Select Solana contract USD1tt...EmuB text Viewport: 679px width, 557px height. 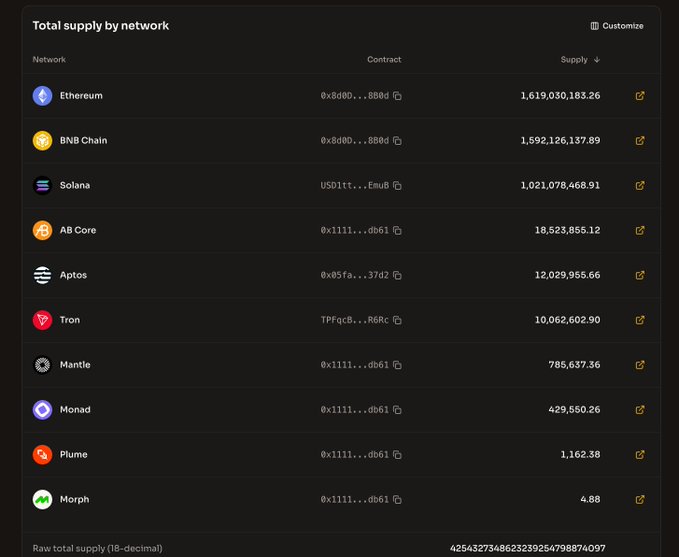(x=355, y=185)
